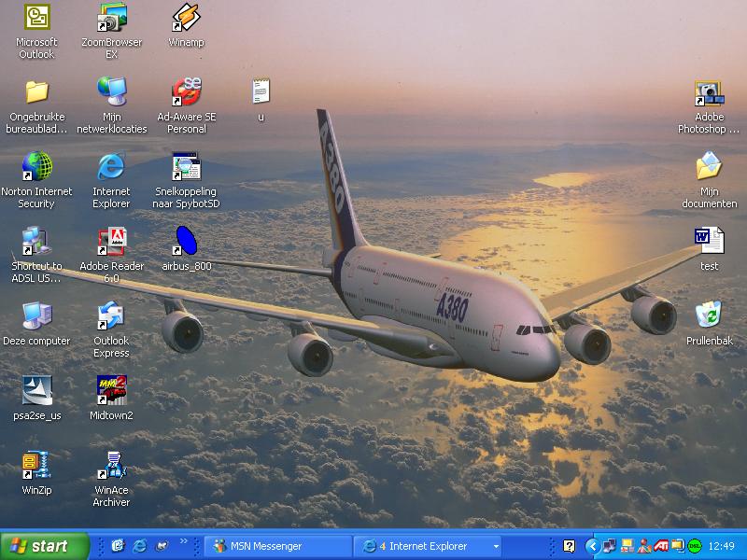Image resolution: width=747 pixels, height=560 pixels.
Task: Open the Adobe Reader 6.0 shortcut
Action: point(111,242)
